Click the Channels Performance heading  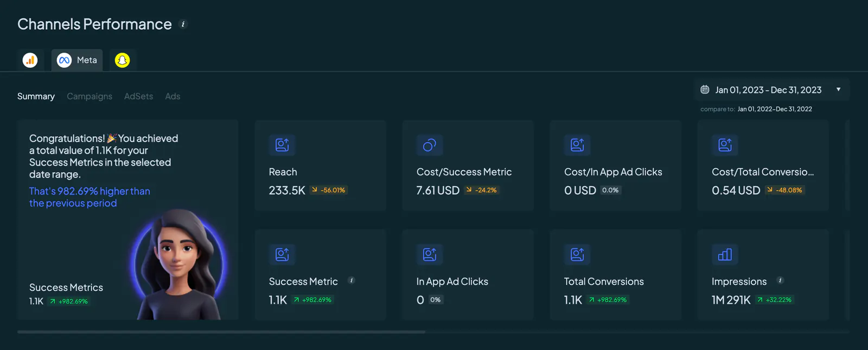(x=94, y=24)
